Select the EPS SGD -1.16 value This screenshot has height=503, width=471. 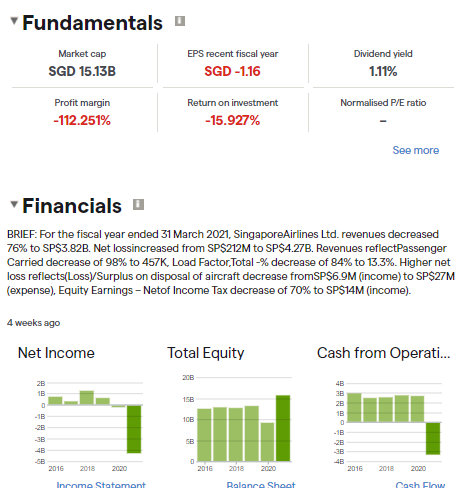pyautogui.click(x=232, y=71)
